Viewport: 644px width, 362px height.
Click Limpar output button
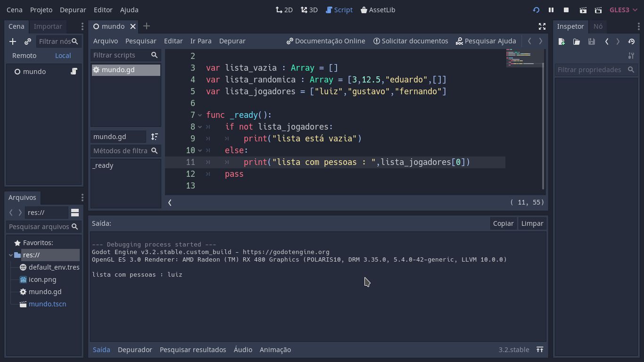point(532,223)
